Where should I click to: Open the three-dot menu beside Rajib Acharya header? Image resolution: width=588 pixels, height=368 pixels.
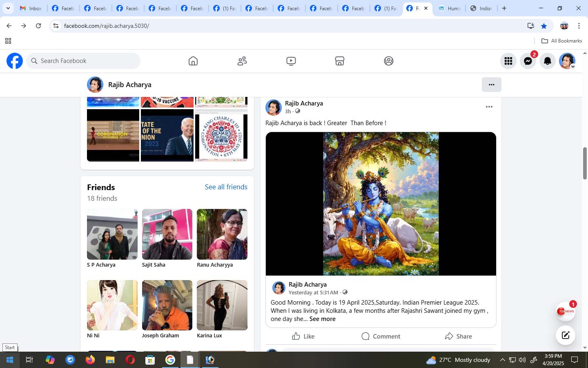(x=492, y=85)
